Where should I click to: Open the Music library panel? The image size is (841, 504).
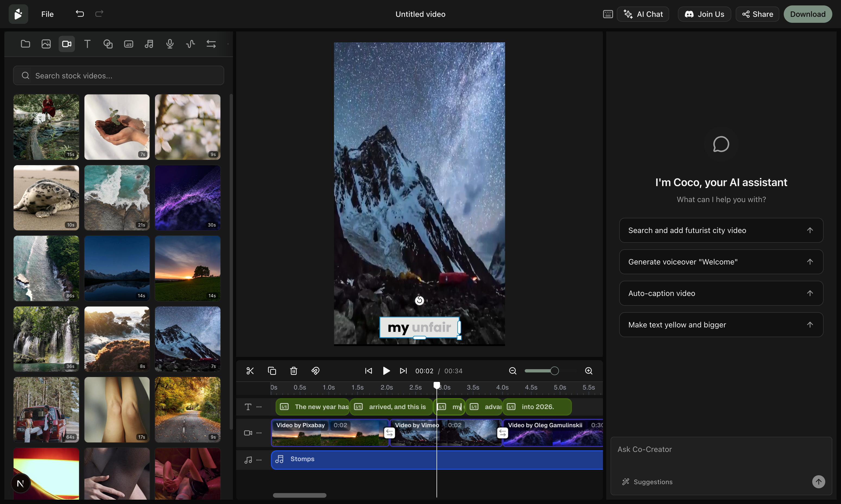pos(149,44)
